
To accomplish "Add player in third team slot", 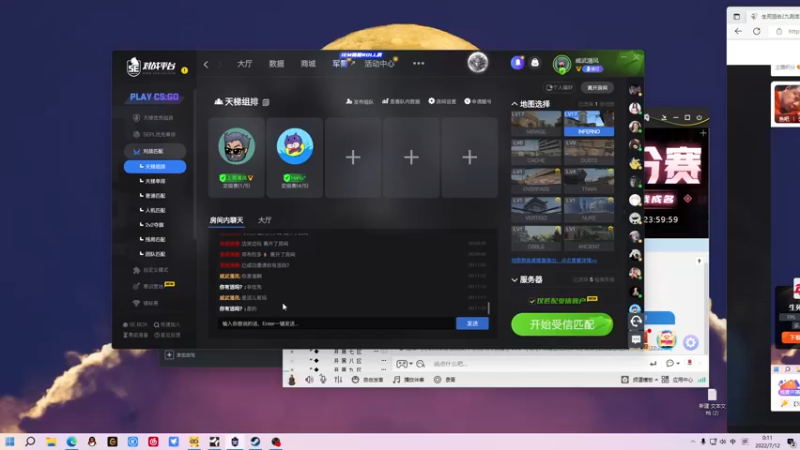I will coord(353,157).
